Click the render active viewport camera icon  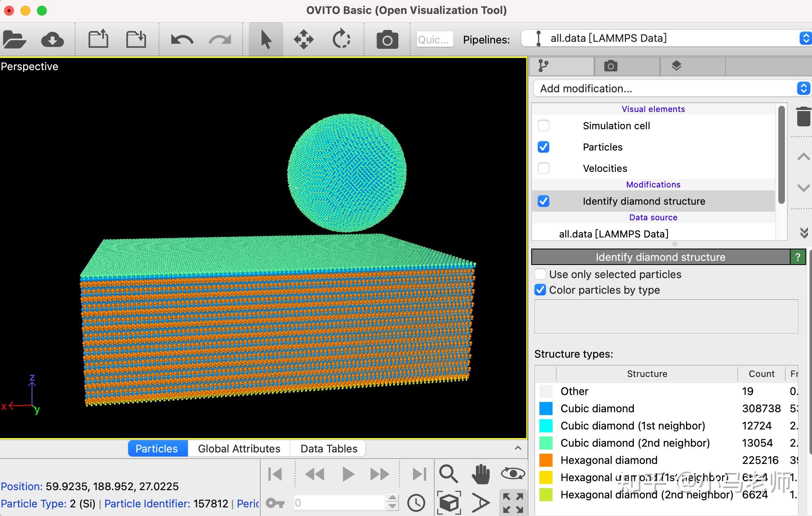point(387,40)
